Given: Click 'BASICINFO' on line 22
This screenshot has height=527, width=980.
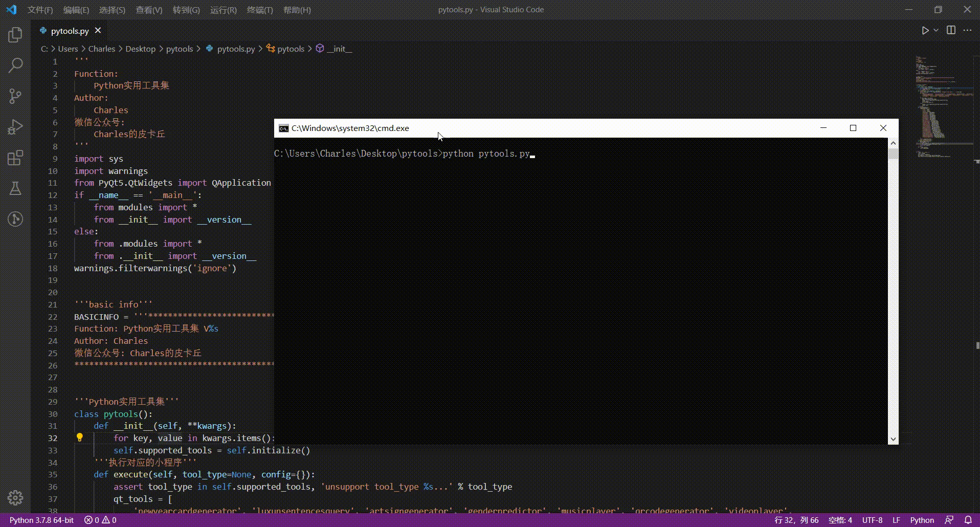Looking at the screenshot, I should pyautogui.click(x=96, y=317).
